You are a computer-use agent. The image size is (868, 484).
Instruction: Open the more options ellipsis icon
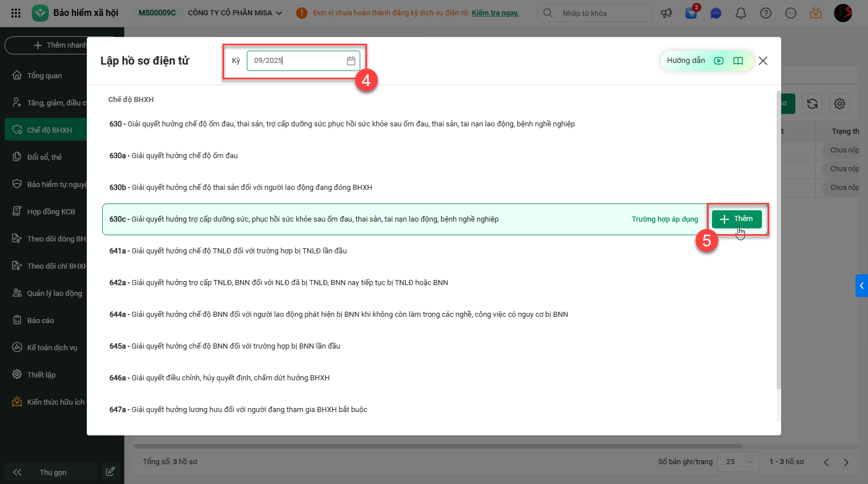point(791,12)
